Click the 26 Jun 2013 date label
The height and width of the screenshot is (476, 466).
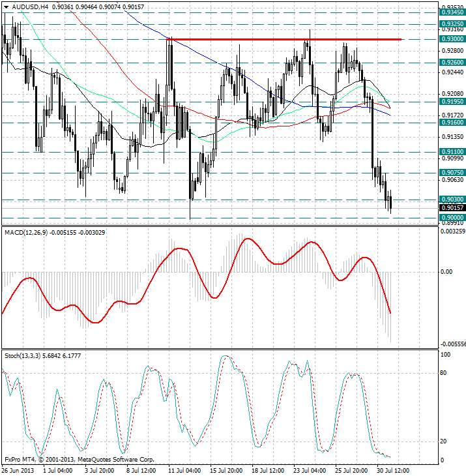tap(18, 471)
